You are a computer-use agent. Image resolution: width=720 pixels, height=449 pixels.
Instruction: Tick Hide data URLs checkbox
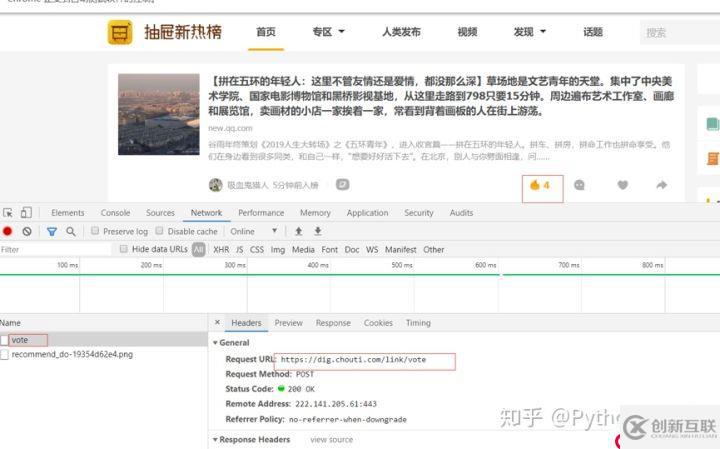[124, 249]
